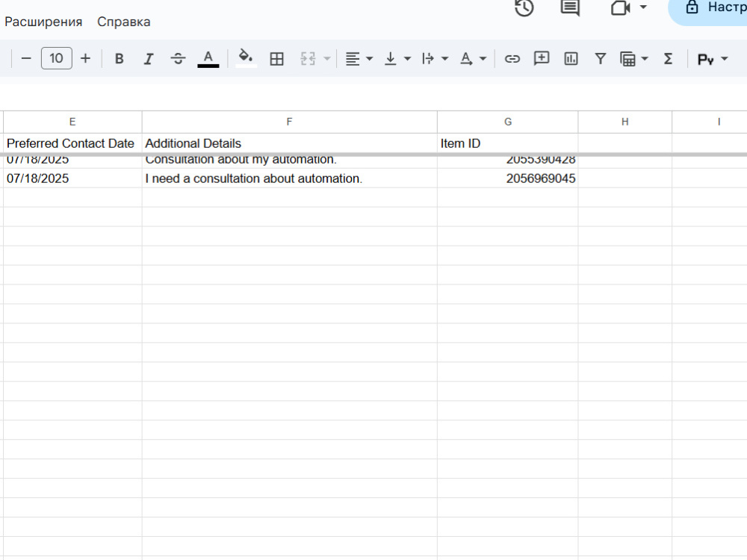
Task: Open the comments history panel
Action: coord(570,7)
